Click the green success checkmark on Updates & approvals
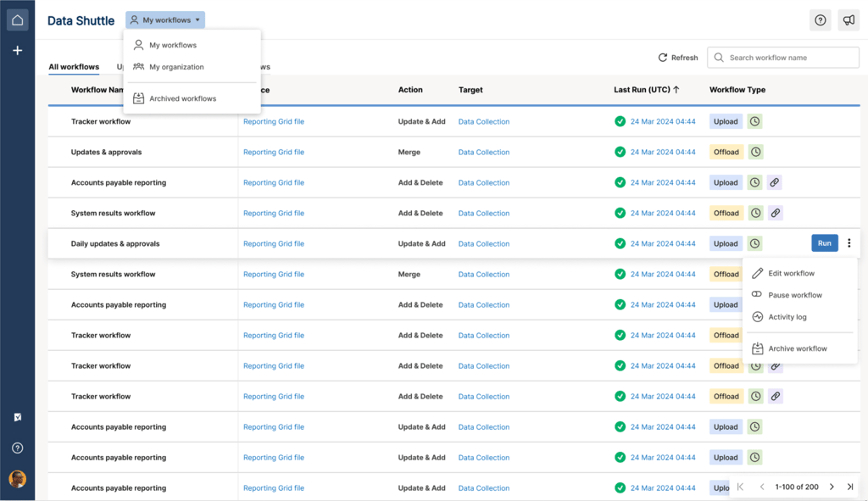This screenshot has width=868, height=501. tap(620, 152)
